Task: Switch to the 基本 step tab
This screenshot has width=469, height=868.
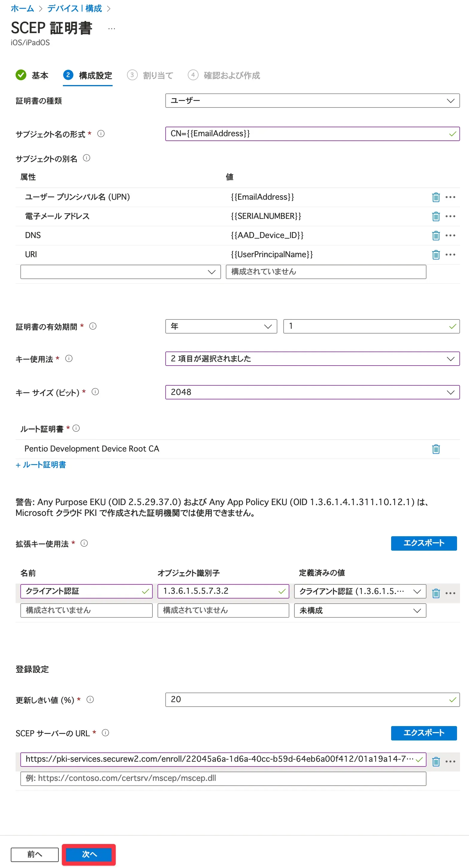Action: tap(32, 75)
